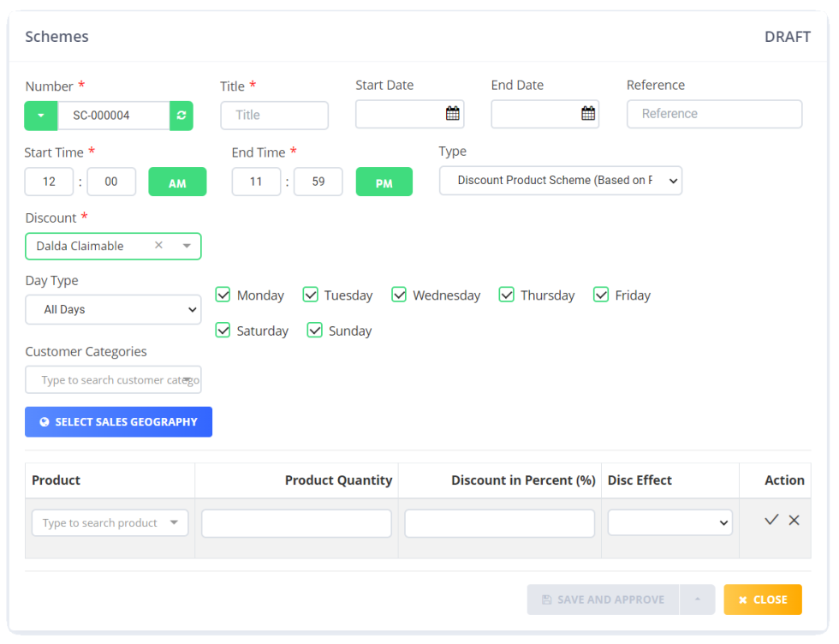Screen dimensions: 839x644
Task: Uncheck the Wednesday checkbox
Action: [x=399, y=294]
